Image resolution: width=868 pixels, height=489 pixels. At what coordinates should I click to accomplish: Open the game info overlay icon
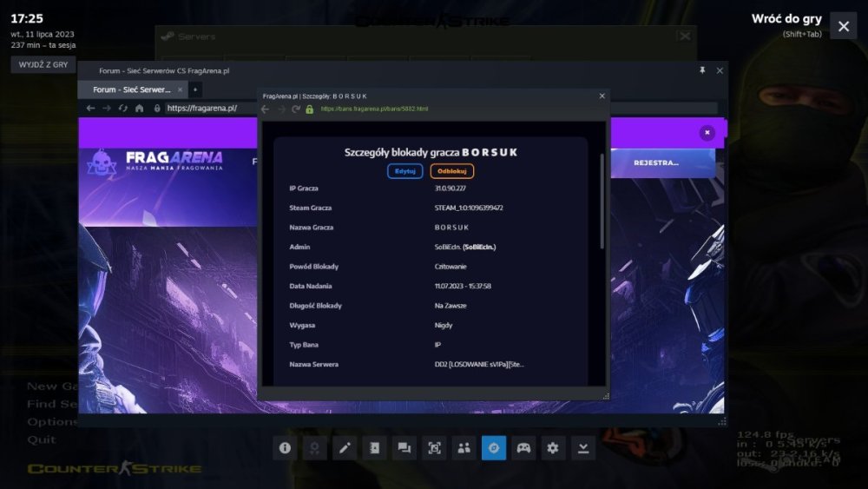coord(285,448)
